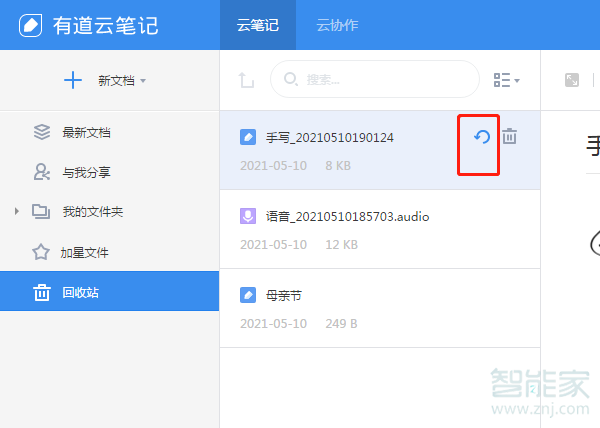
Task: Restore the handwritten note from trash
Action: (481, 137)
